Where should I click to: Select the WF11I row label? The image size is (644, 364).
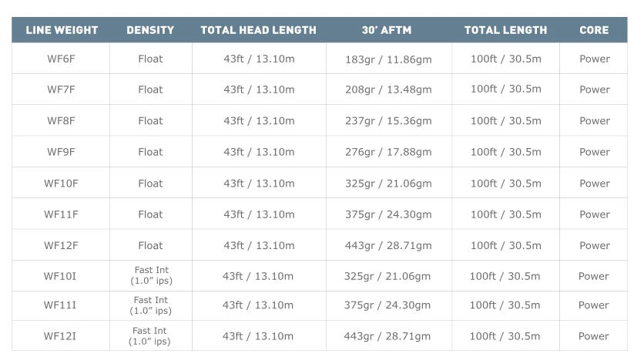click(62, 305)
